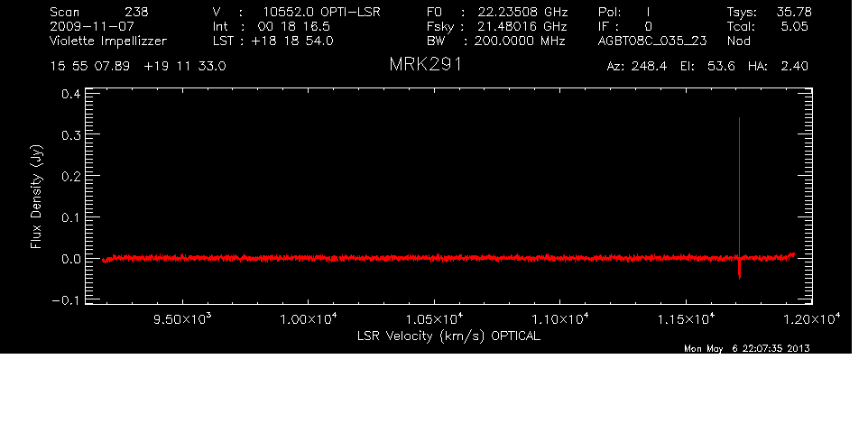Click the LSR Velocity (km/s) OPTICAL axis title

448,336
